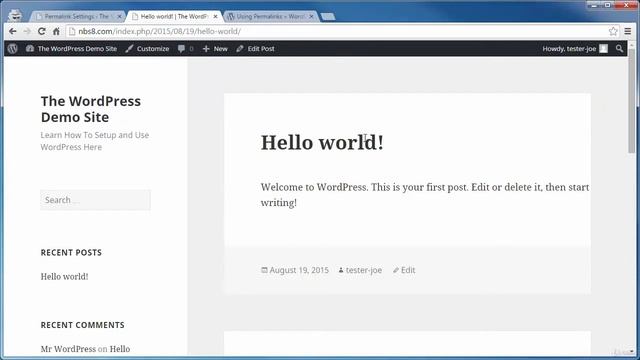Viewport: 640px width, 360px height.
Task: Click the tagline Learn How To Setup text
Action: (95, 141)
